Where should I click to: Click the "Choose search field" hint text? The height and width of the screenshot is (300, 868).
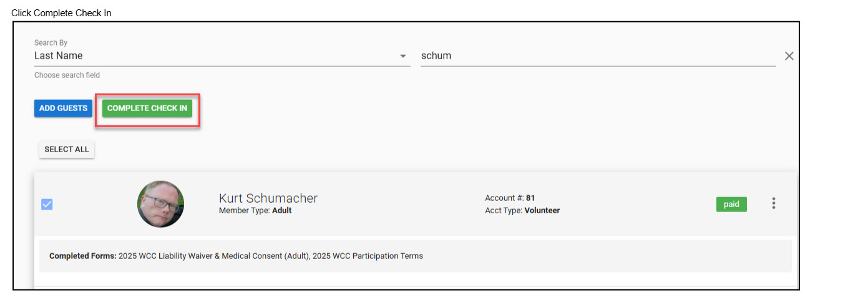pos(67,75)
